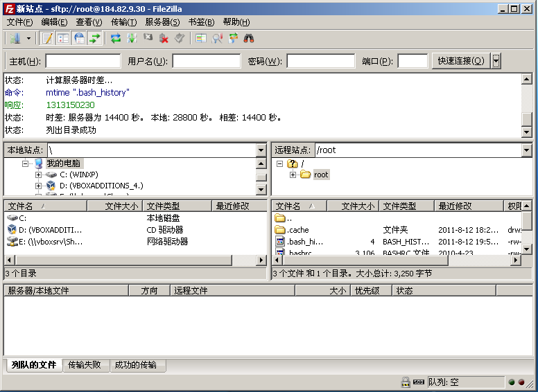Open the 本地站点 path dropdown
This screenshot has height=392, width=538.
coord(261,150)
